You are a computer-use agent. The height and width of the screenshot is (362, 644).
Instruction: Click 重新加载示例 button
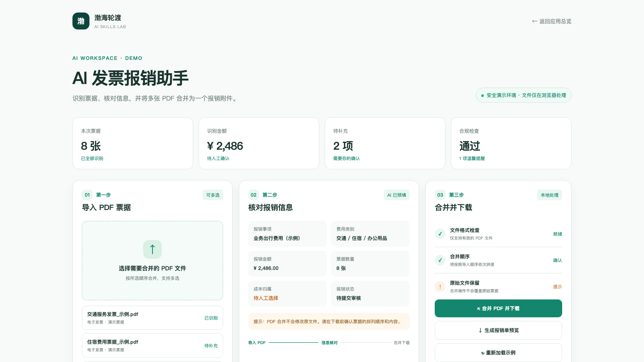(x=498, y=353)
